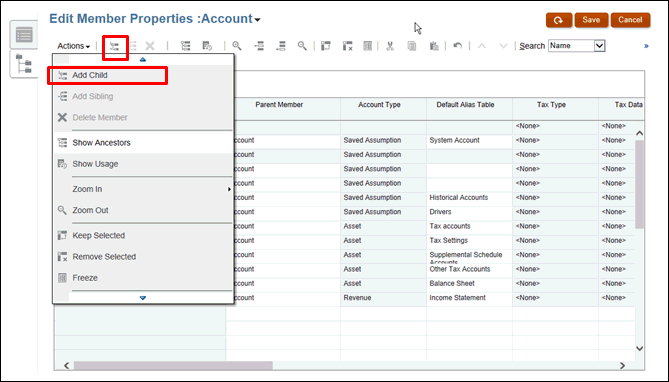The width and height of the screenshot is (669, 382).
Task: Select Remove Selected menu entry
Action: [144, 257]
